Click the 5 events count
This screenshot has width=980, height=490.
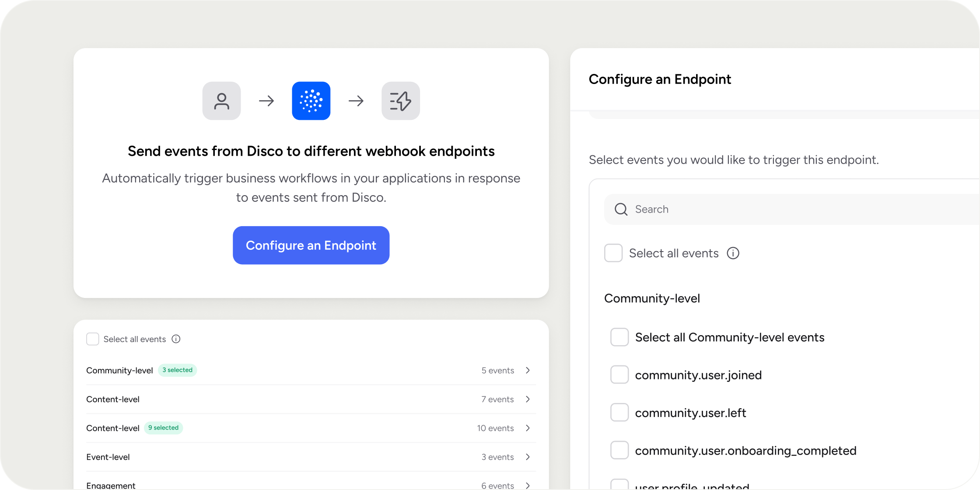498,371
